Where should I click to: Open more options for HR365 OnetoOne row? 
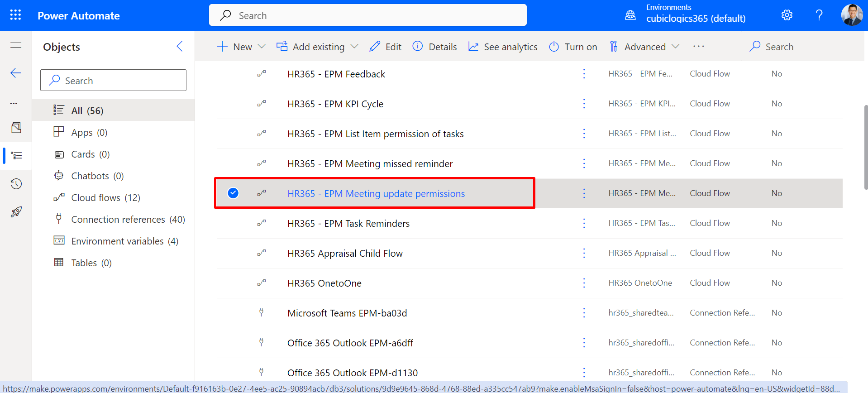tap(584, 283)
